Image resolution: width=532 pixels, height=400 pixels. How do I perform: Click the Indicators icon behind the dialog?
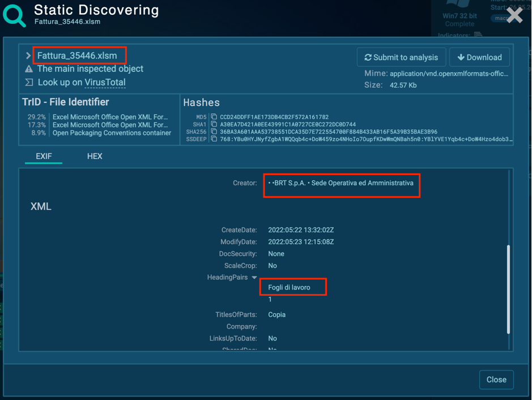(478, 35)
